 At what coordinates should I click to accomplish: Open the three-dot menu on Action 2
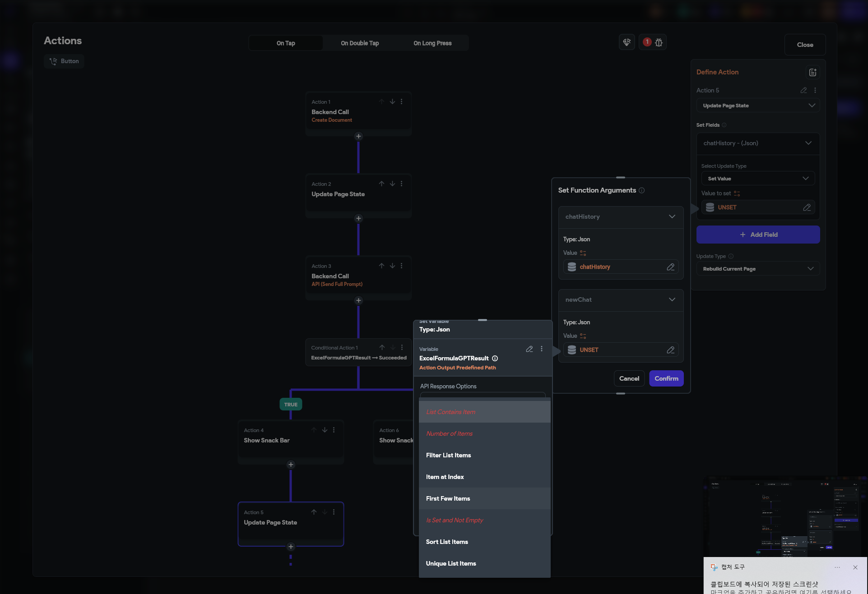coord(401,184)
